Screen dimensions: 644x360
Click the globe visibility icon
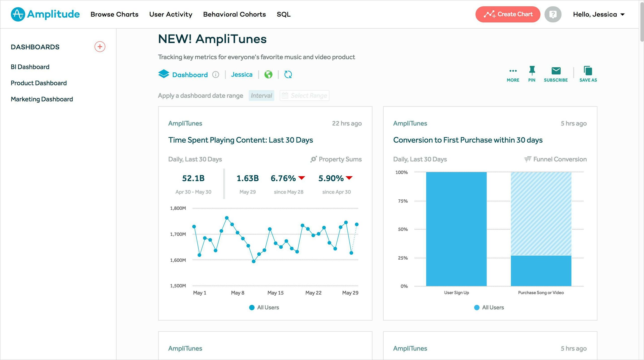[268, 75]
